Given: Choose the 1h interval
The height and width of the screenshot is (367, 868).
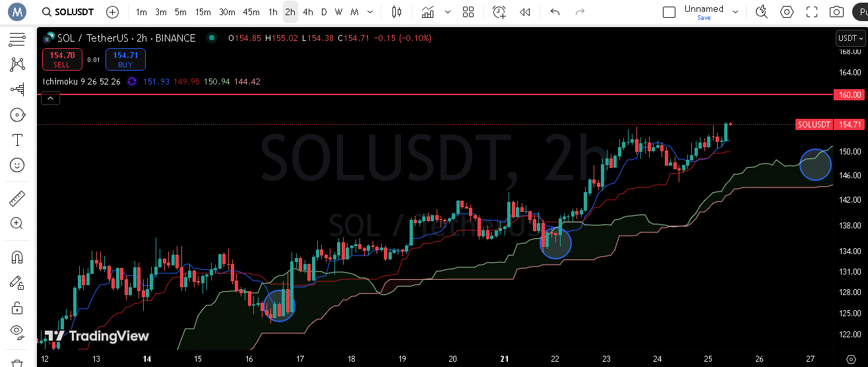Looking at the screenshot, I should (x=273, y=12).
